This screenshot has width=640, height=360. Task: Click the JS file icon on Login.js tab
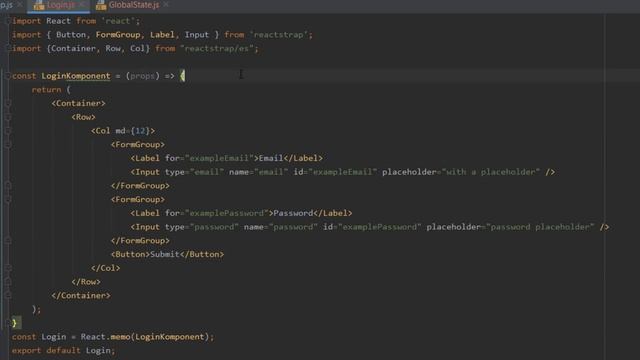(39, 5)
